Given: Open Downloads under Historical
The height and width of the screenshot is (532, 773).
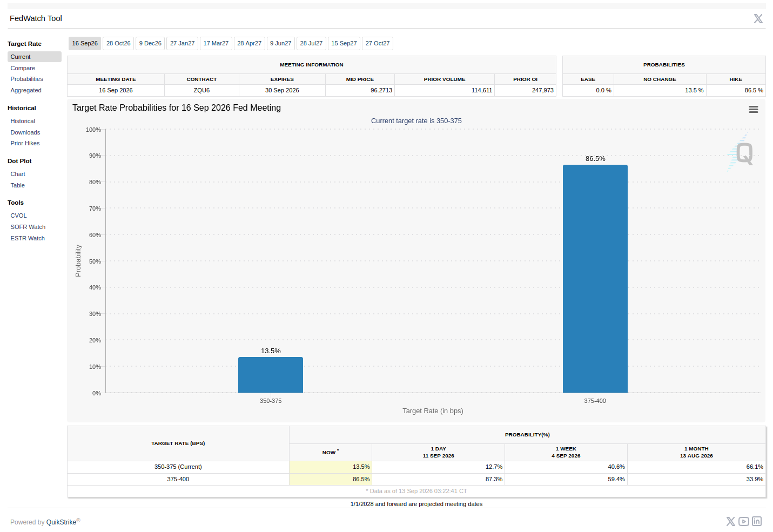Looking at the screenshot, I should tap(25, 132).
